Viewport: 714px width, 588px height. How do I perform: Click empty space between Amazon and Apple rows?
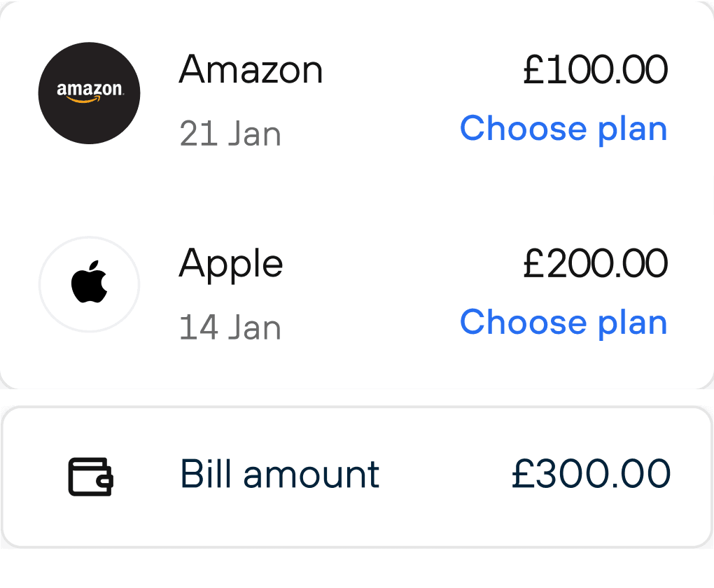[350, 192]
